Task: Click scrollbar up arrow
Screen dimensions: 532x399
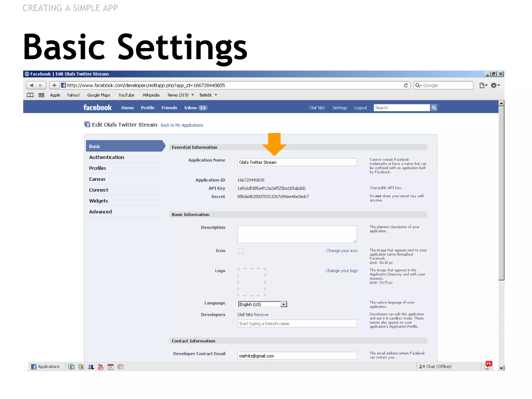Action: click(x=501, y=103)
